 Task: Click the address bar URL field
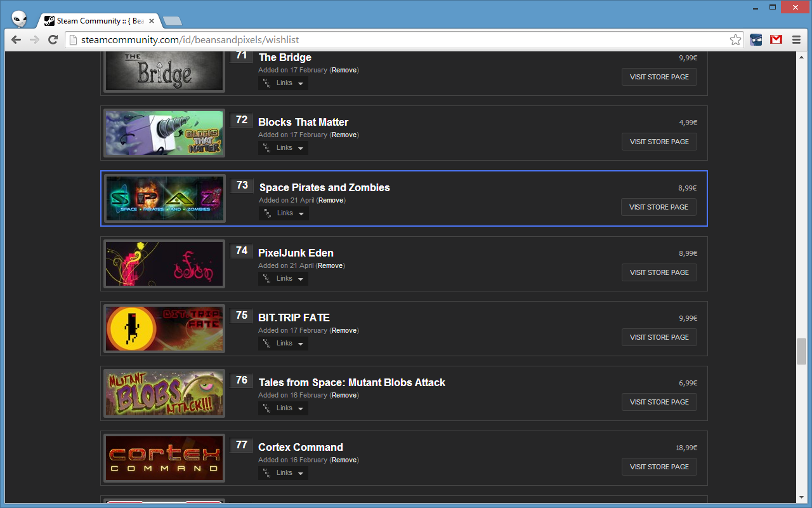(400, 40)
